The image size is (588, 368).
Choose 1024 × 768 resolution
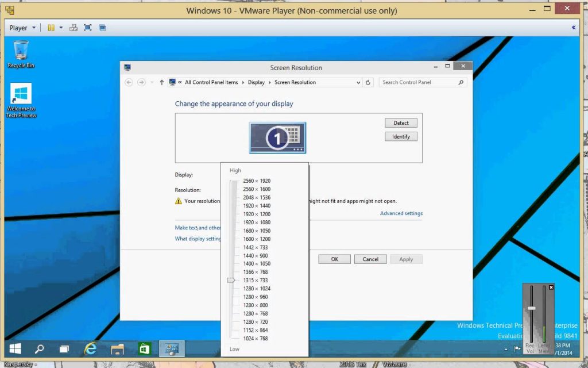[256, 338]
